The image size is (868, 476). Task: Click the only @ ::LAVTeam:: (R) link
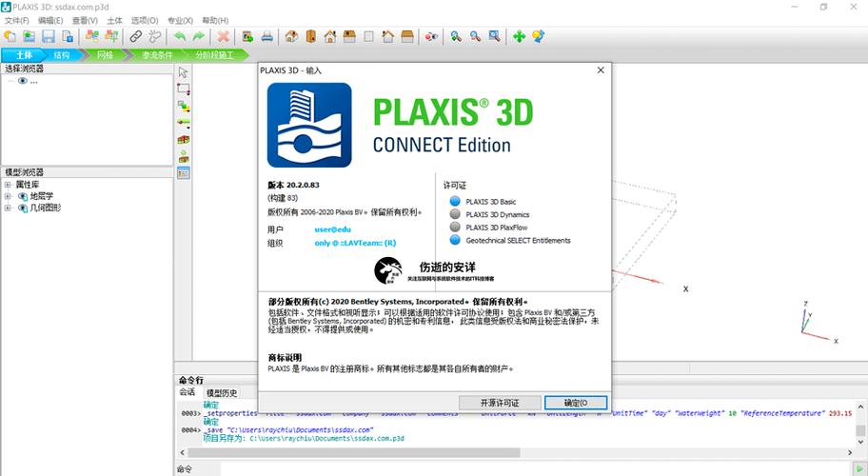tap(355, 243)
